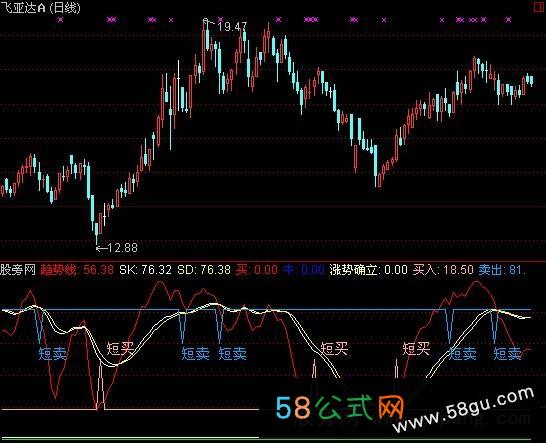Click the 买入: 18.50 indicator label
Image resolution: width=546 pixels, height=443 pixels.
(443, 270)
